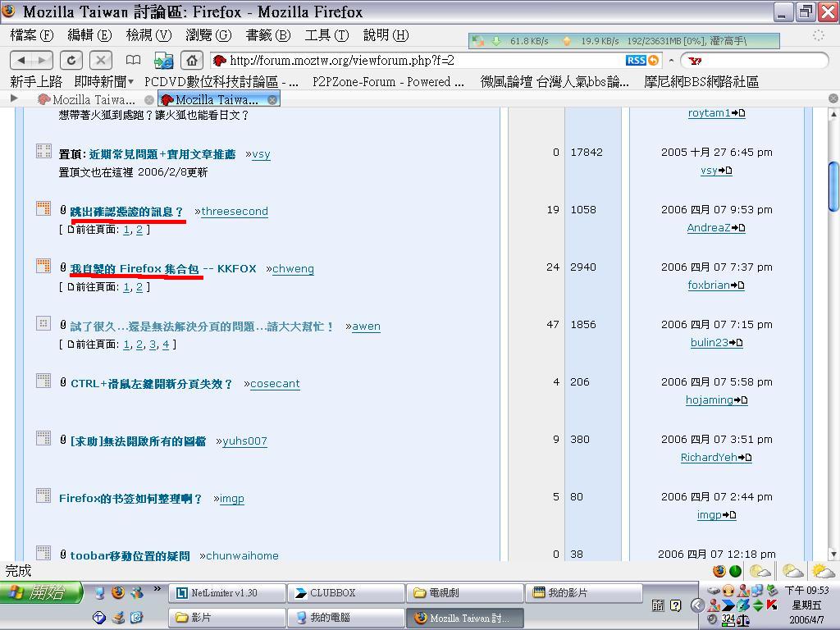Open NetLimiter v1.30 from the taskbar
840x630 pixels.
tap(227, 593)
